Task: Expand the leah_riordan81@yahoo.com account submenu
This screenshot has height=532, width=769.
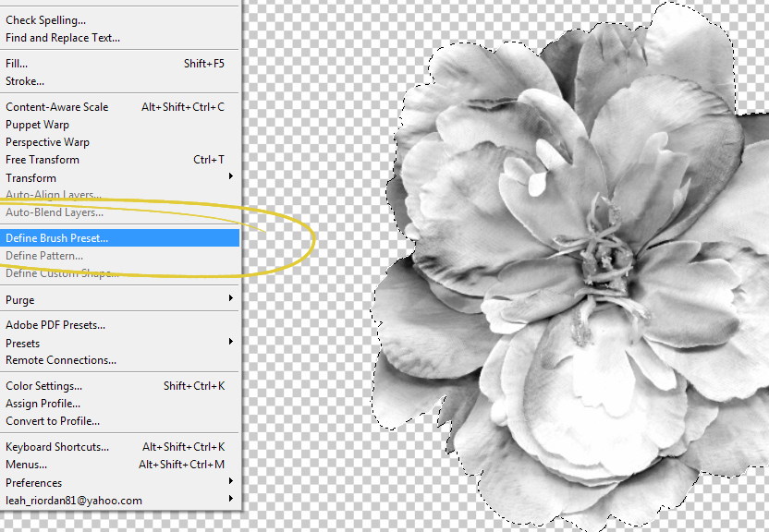Action: (x=119, y=501)
